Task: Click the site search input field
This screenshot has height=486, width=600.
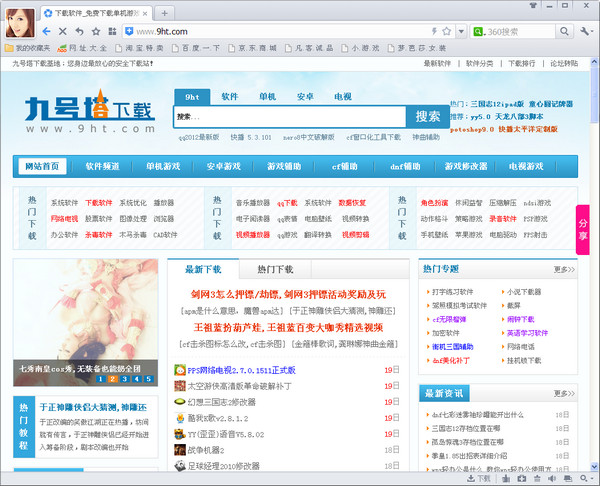Action: (x=290, y=117)
